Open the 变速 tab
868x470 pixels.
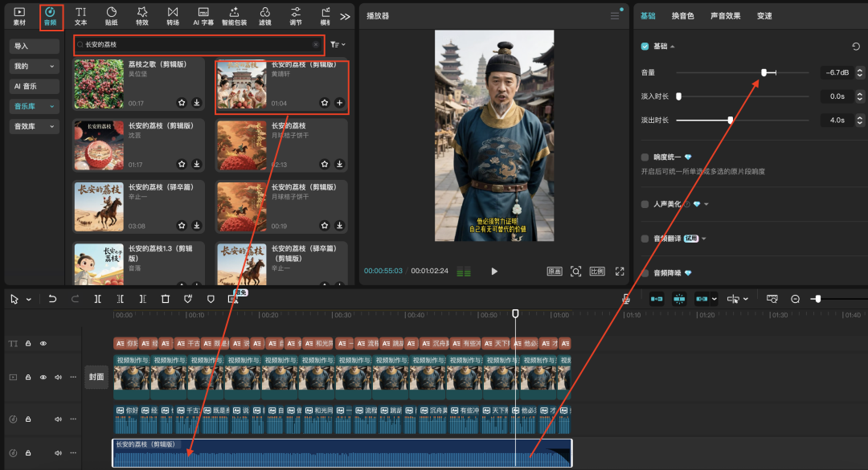tap(764, 14)
